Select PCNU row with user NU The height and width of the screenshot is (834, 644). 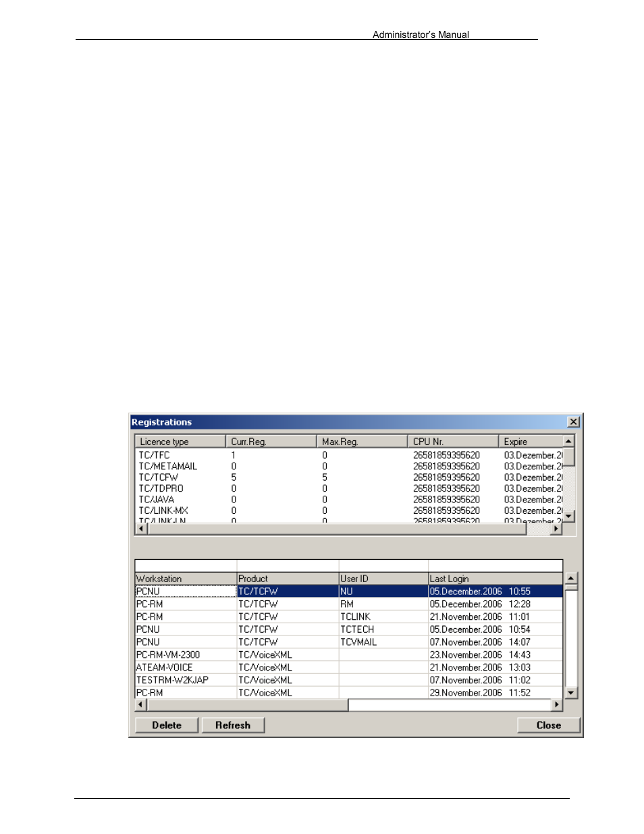[349, 592]
